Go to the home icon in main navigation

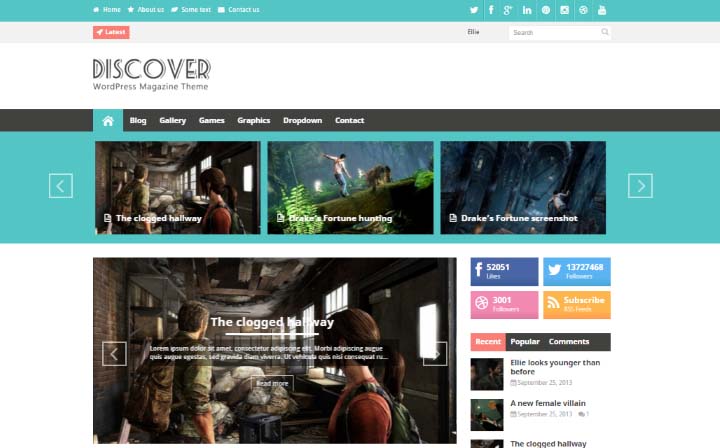click(108, 121)
